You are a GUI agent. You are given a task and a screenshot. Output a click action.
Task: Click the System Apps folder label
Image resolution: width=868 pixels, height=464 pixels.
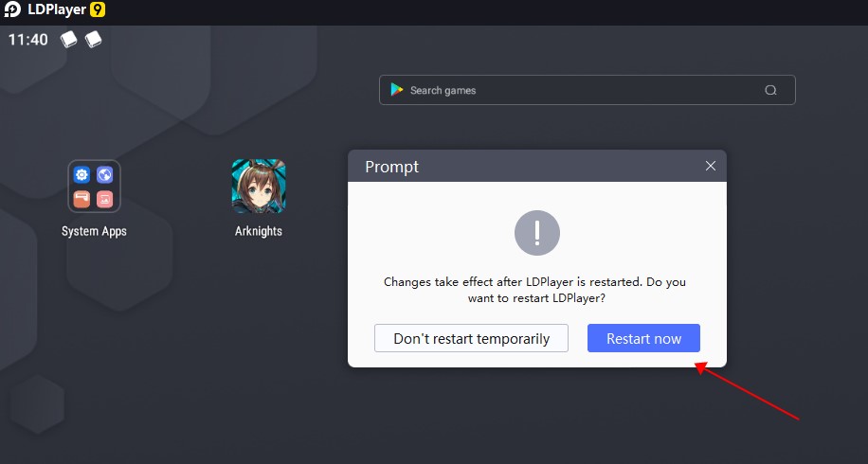point(94,231)
